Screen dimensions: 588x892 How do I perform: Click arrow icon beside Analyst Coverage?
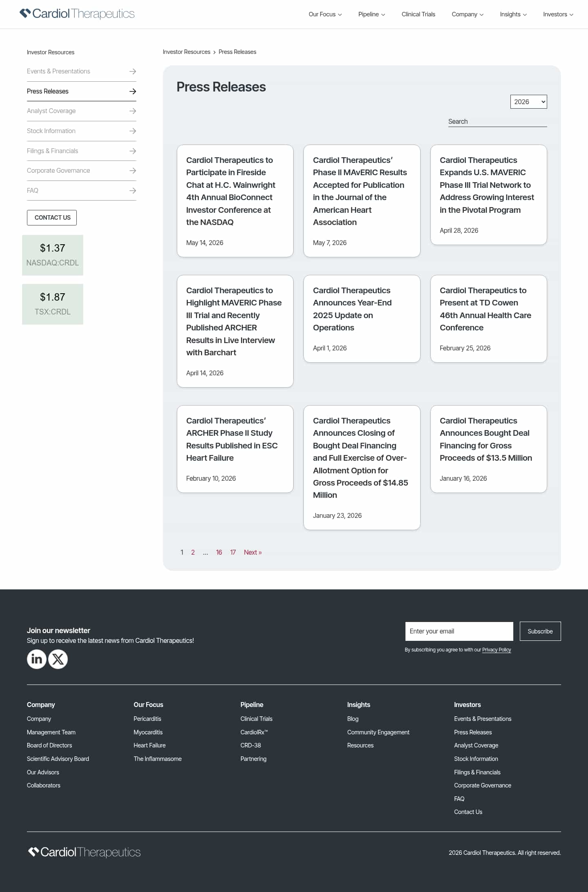click(132, 111)
